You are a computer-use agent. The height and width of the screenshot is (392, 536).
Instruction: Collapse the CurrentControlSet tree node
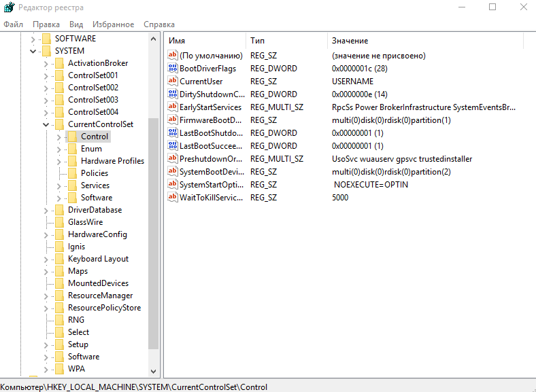click(46, 124)
